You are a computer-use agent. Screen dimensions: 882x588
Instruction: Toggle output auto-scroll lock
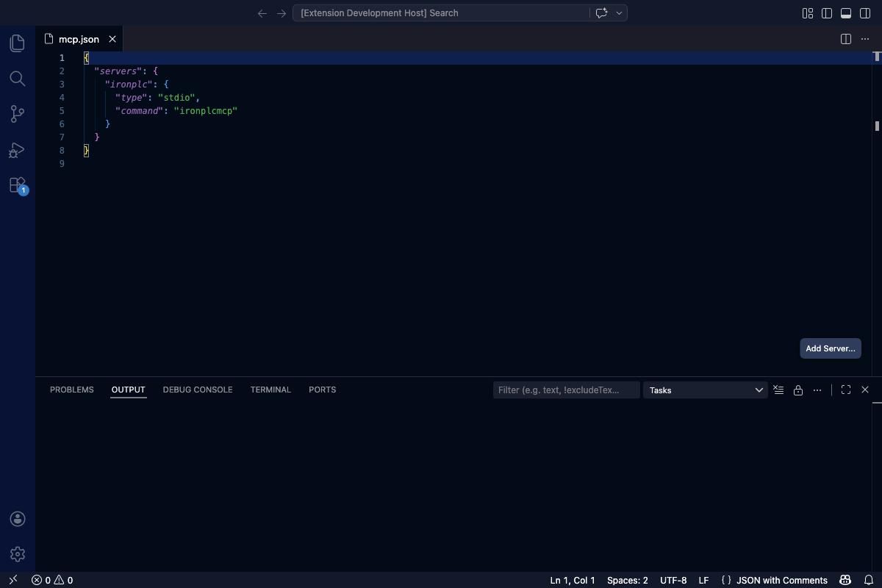pos(798,390)
